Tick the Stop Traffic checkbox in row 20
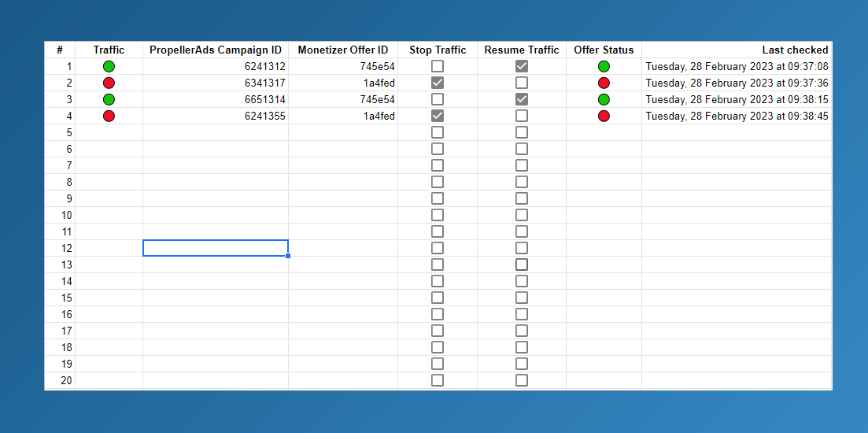868x433 pixels. pos(438,380)
